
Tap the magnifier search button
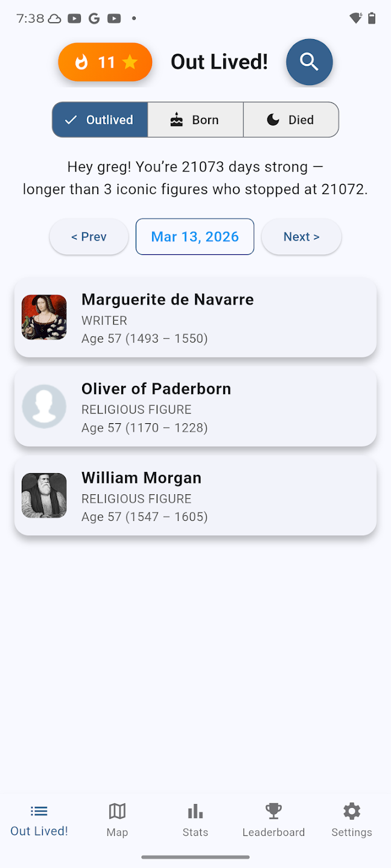tap(309, 62)
